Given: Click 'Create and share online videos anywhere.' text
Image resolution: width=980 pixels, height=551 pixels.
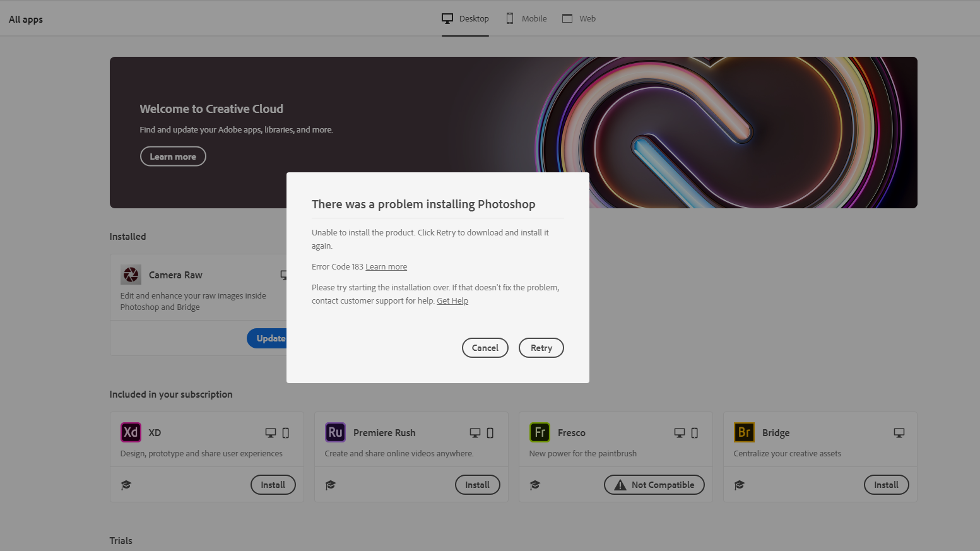Looking at the screenshot, I should coord(399,454).
